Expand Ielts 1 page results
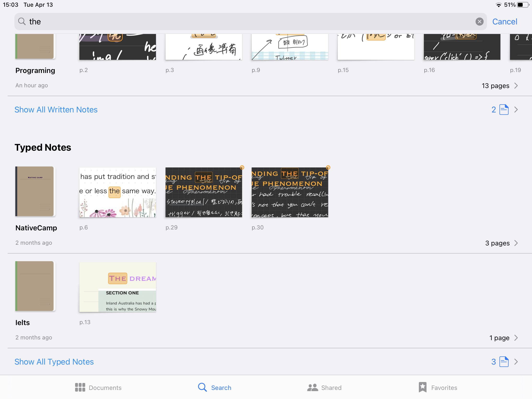 pos(503,338)
